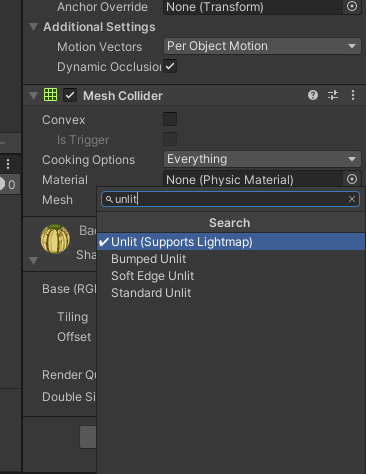Open Physic Material object picker
Viewport: 366px width, 474px height.
[352, 179]
